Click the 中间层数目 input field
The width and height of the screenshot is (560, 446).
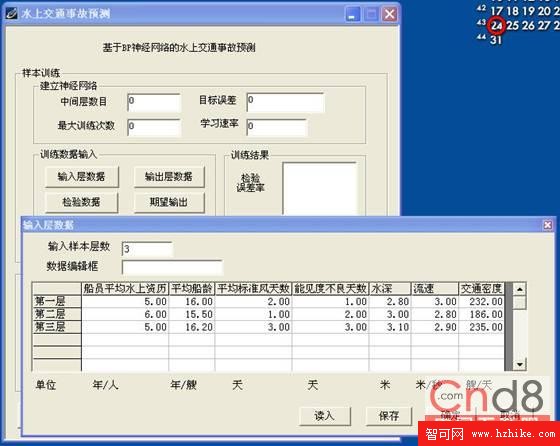click(154, 102)
